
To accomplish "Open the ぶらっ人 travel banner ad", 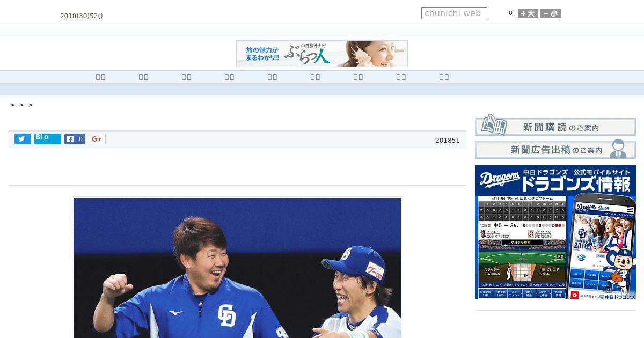I will pos(322,54).
